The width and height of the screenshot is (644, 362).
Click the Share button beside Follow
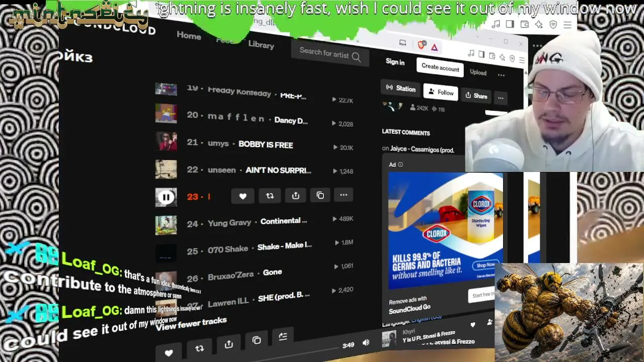[x=476, y=96]
